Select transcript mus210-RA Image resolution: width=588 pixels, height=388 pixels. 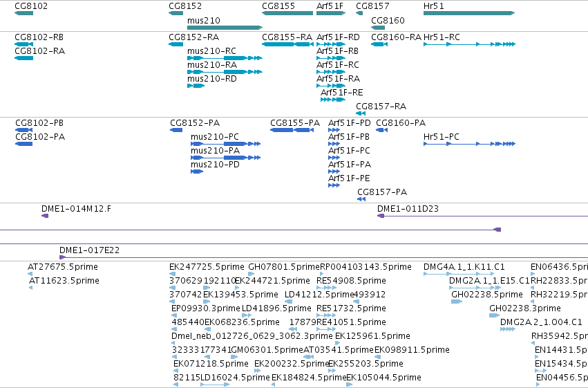(x=225, y=72)
